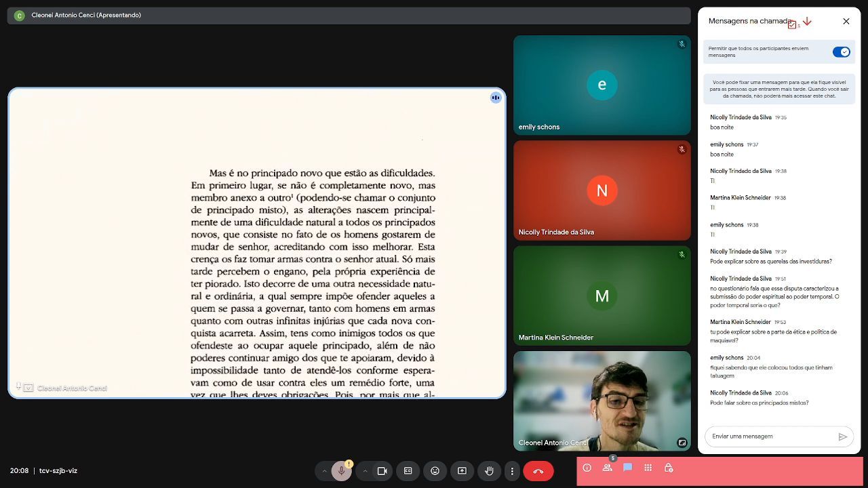The image size is (868, 488).
Task: Open audio settings chevron beside microphone
Action: coord(324,471)
